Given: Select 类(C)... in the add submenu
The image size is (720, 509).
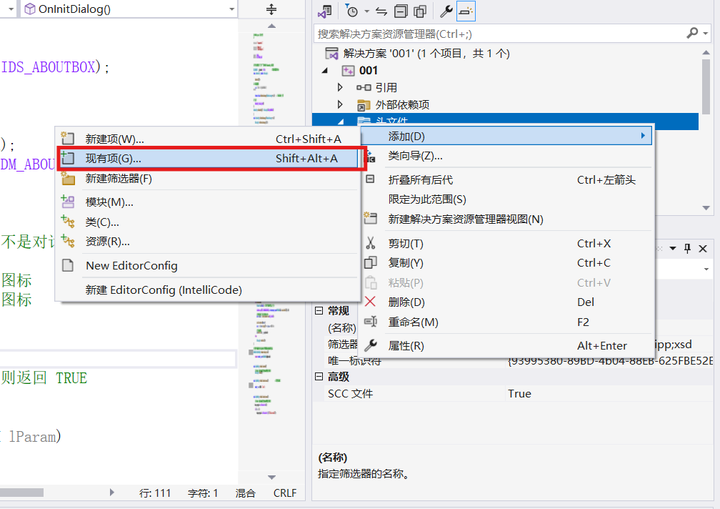Looking at the screenshot, I should pyautogui.click(x=207, y=222).
